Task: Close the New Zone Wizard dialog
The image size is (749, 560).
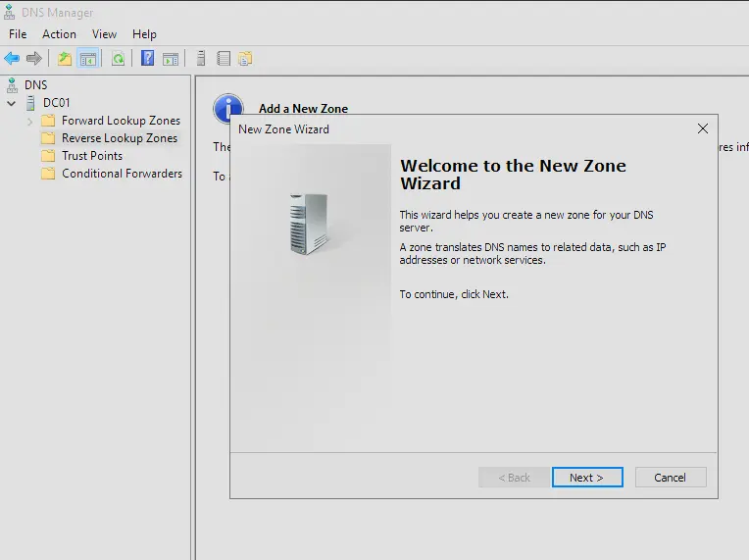Action: point(703,128)
